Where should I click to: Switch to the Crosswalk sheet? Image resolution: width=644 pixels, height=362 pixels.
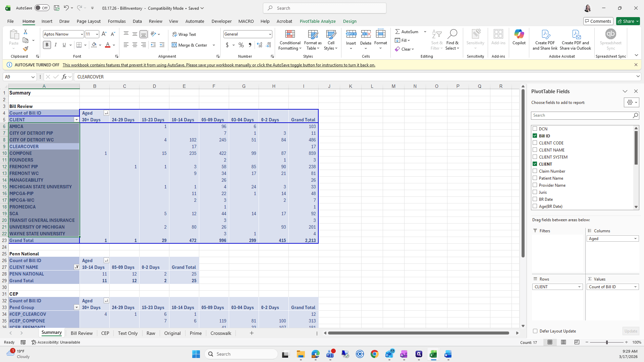[x=221, y=333]
